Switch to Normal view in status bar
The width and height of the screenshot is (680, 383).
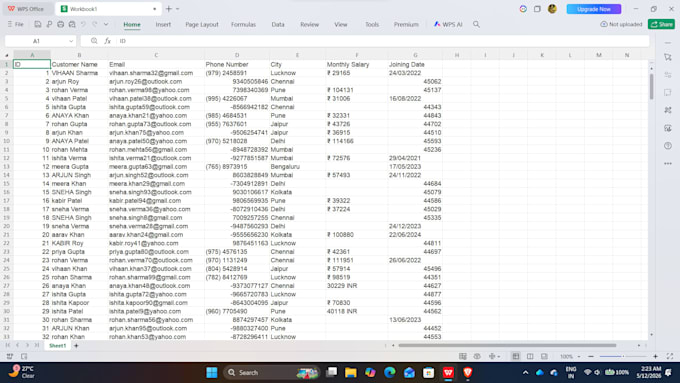(516, 356)
